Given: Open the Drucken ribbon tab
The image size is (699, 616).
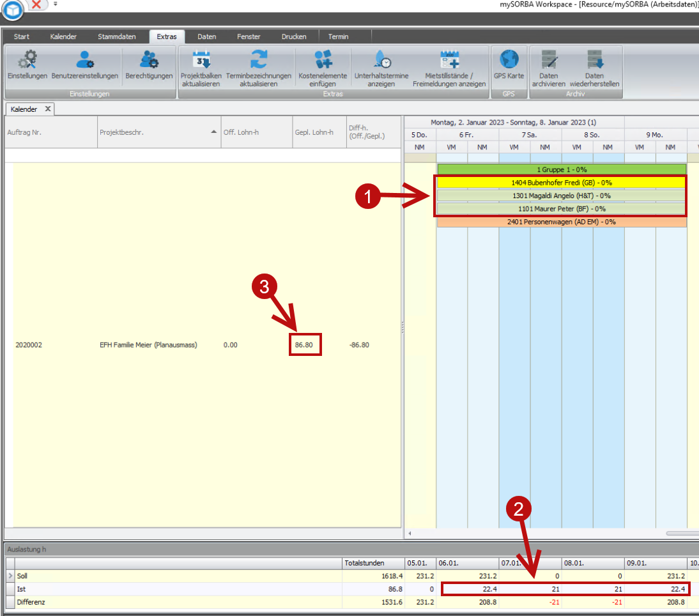Looking at the screenshot, I should pyautogui.click(x=294, y=36).
